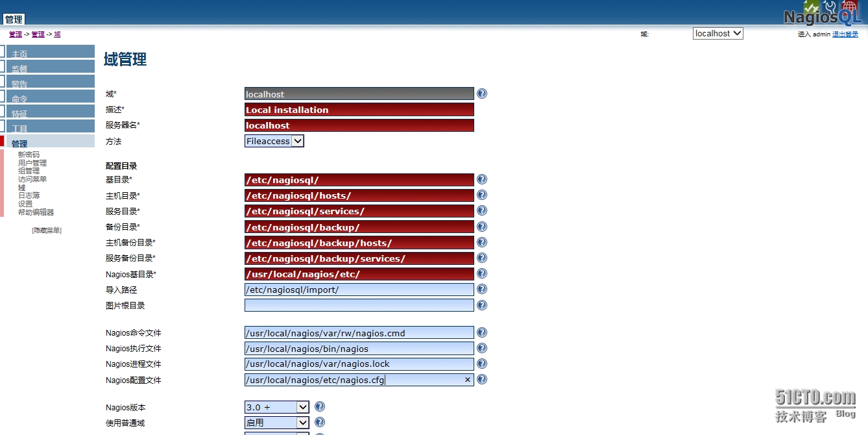This screenshot has width=868, height=435.
Task: Click help icon next to 导入路径
Action: [x=482, y=289]
